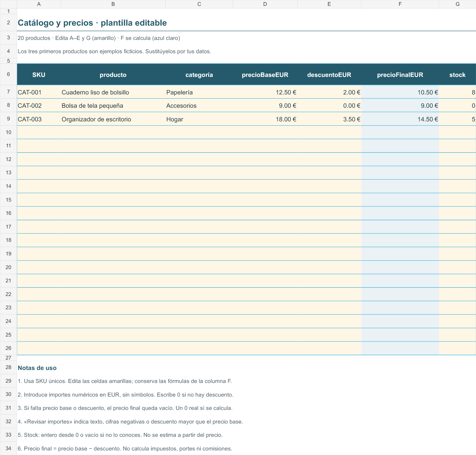
Task: Select discount 3.50 € cell
Action: [x=329, y=119]
